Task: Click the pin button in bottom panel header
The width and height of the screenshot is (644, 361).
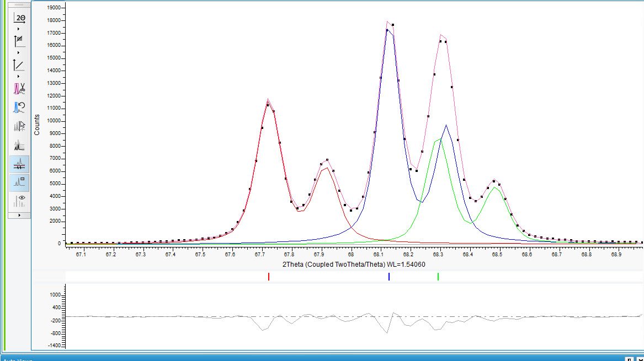Action: tap(629, 359)
